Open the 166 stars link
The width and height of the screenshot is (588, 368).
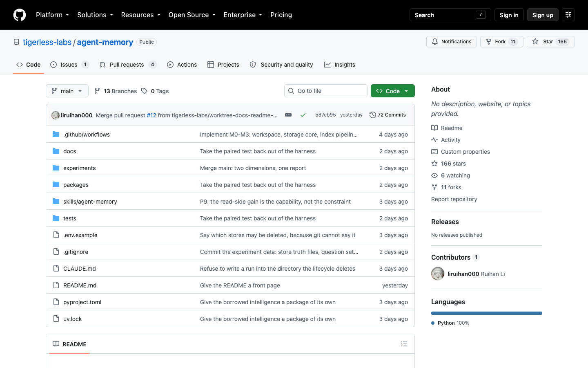[x=449, y=164]
